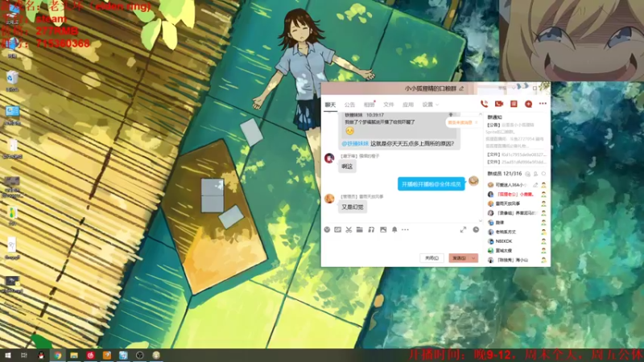Open the three-dots more menu in chat header
Viewport: 644px width, 362px height.
pyautogui.click(x=543, y=104)
